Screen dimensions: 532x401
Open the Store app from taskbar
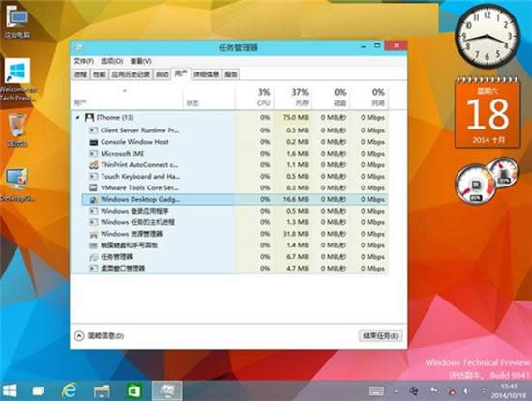(x=133, y=390)
